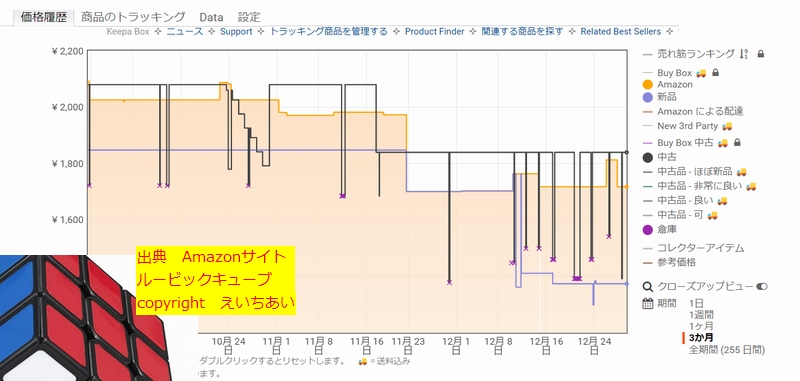Click the 12月 1 date label

(456, 345)
